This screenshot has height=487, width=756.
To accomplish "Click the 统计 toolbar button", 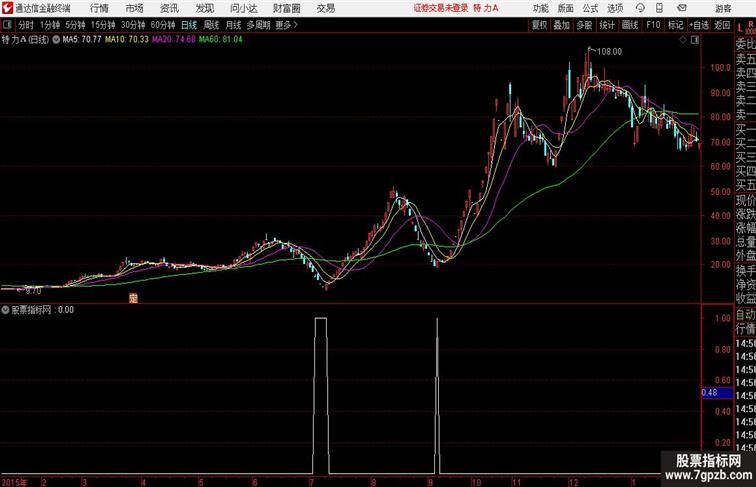I will click(607, 25).
